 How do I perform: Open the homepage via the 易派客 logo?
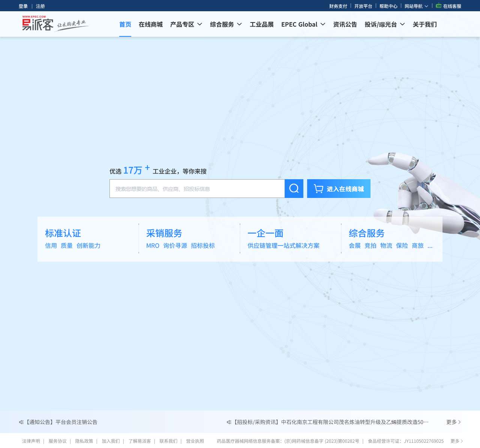(x=37, y=24)
